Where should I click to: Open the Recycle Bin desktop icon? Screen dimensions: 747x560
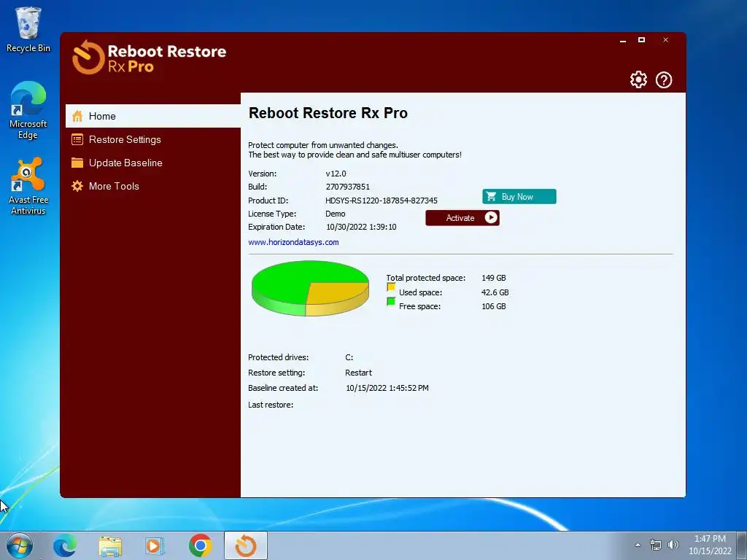pos(28,29)
